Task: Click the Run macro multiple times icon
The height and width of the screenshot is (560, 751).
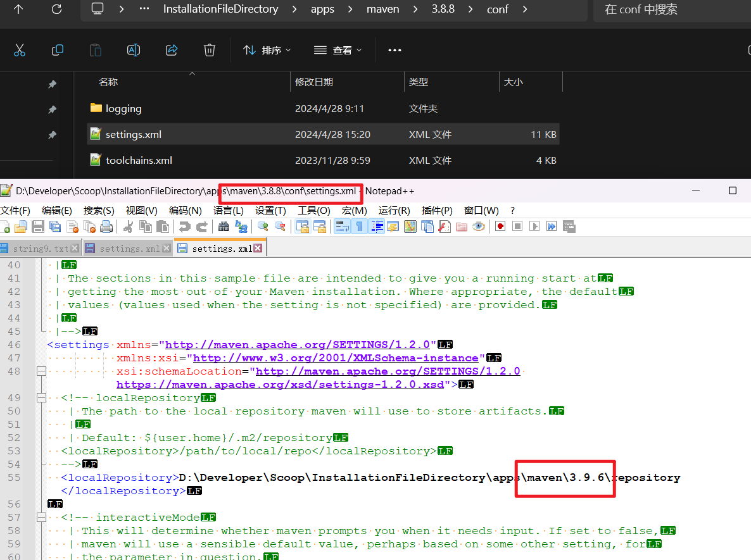Action: pos(552,227)
